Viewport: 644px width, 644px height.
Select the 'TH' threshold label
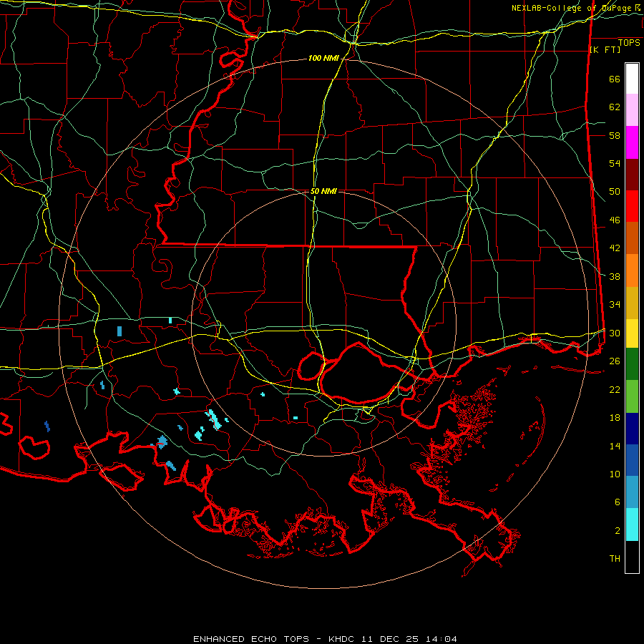pos(615,559)
